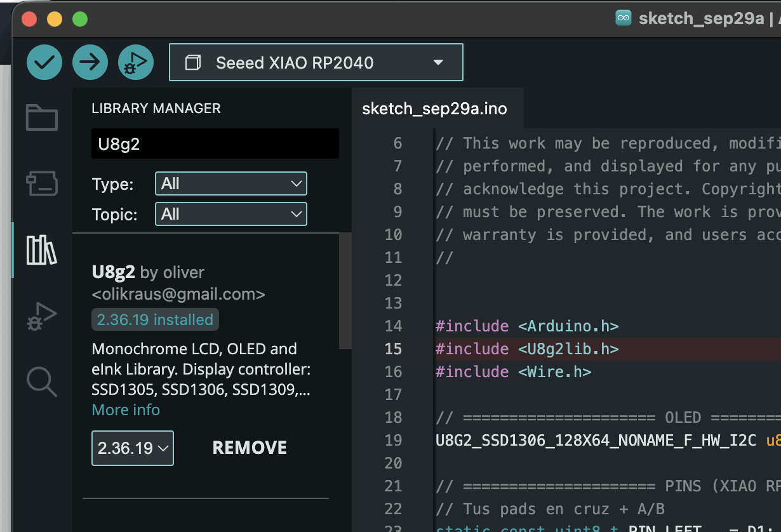Select the sketch_sep29a.ino tab

pos(434,109)
